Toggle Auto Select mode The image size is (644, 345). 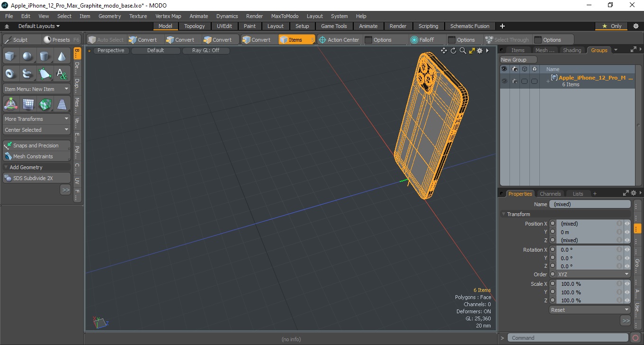[106, 40]
